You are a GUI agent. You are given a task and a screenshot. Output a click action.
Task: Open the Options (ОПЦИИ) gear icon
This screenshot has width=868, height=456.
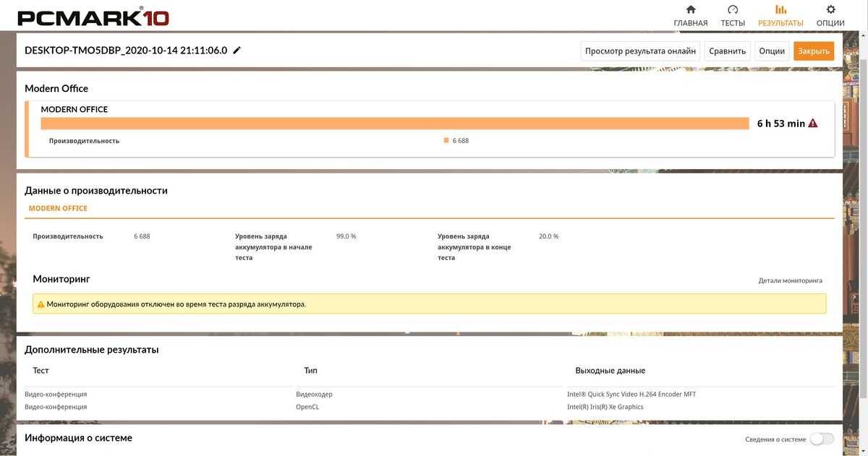[x=830, y=9]
